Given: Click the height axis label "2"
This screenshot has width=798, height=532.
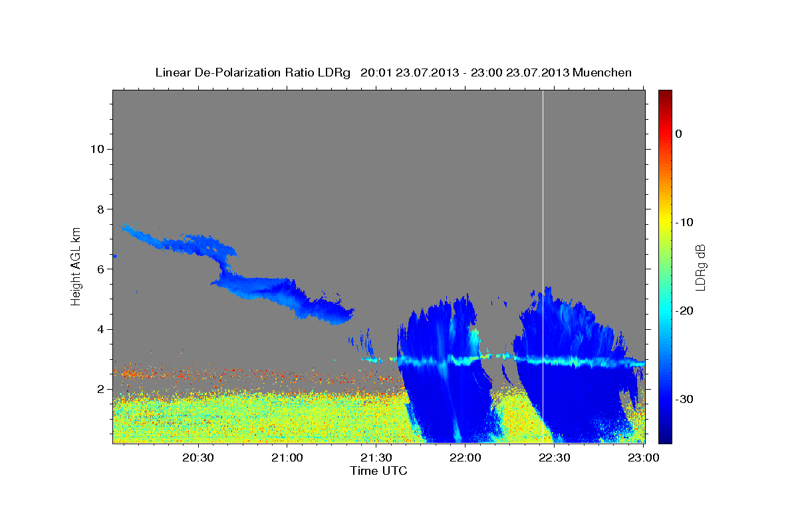Looking at the screenshot, I should (x=100, y=389).
